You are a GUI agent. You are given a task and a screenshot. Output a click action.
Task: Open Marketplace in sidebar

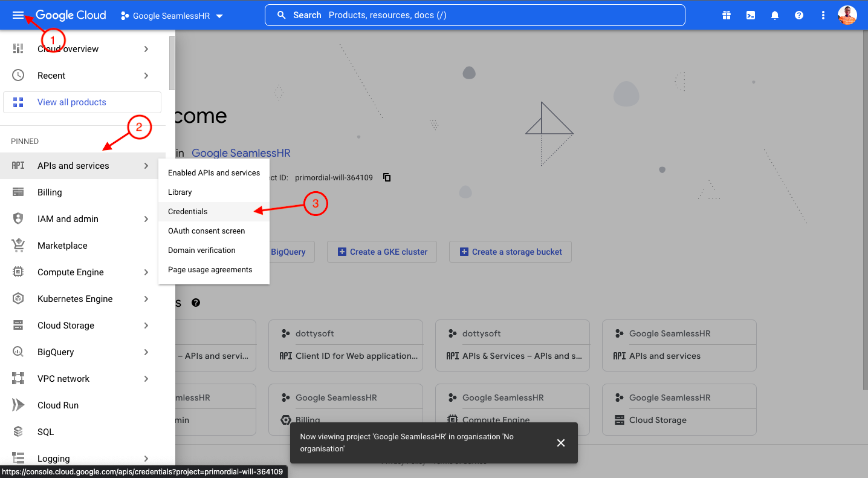coord(83,246)
